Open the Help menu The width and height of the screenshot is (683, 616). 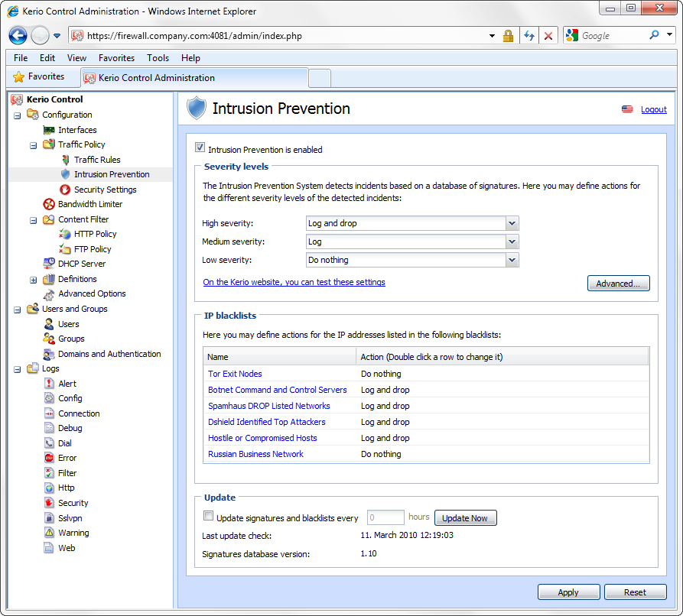pyautogui.click(x=190, y=58)
